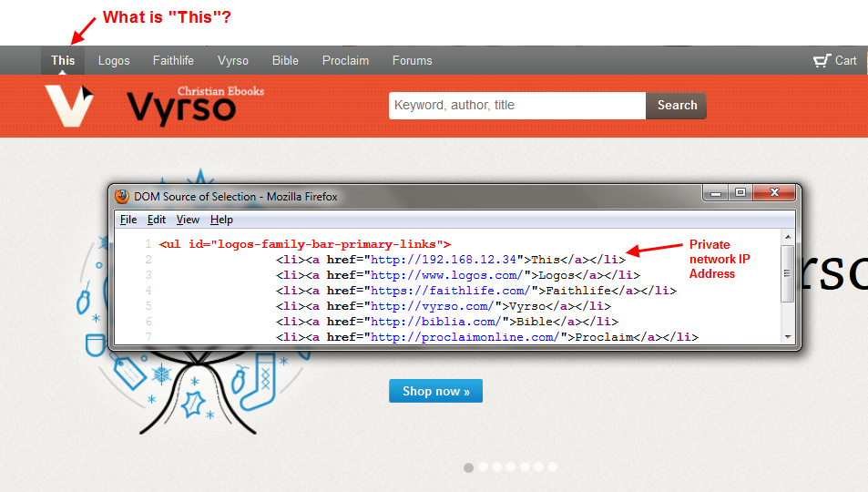Viewport: 868px width, 492px height.
Task: Select Vyrso in the top navigation bar
Action: [x=233, y=60]
